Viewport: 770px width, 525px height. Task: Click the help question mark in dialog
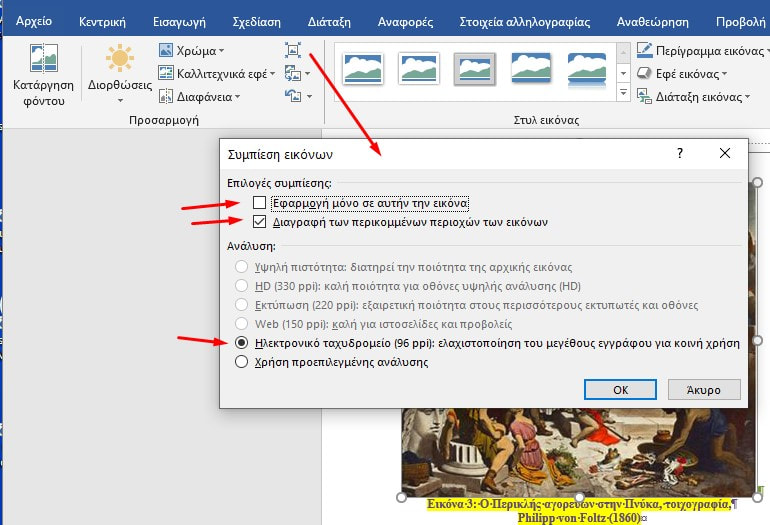[x=680, y=154]
